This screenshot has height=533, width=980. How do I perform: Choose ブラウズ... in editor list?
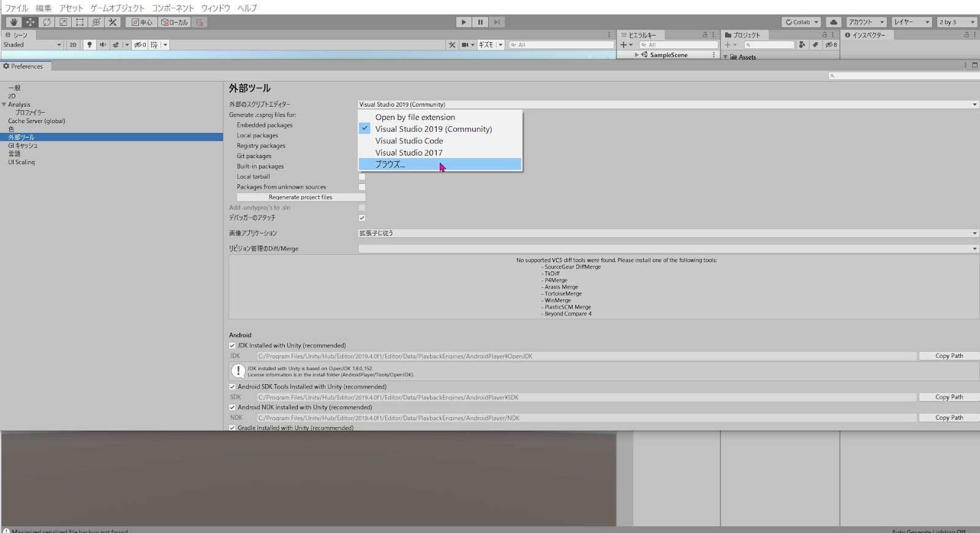tap(440, 164)
